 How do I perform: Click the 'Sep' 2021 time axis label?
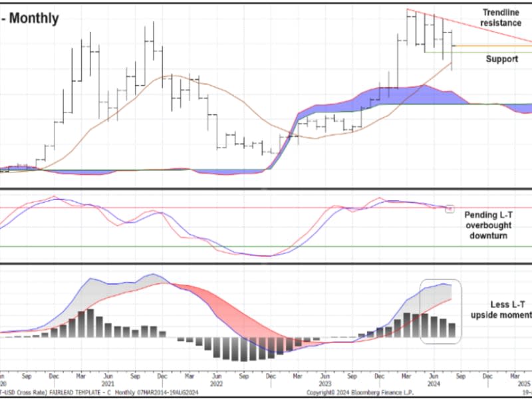click(x=135, y=376)
